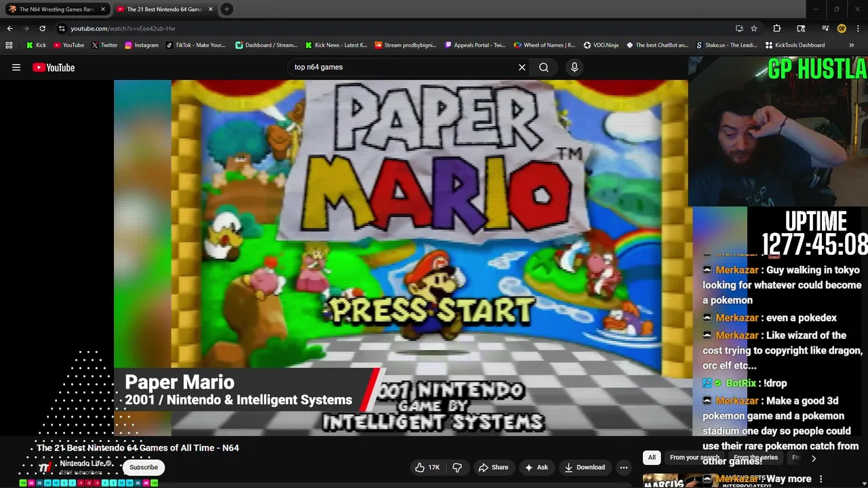The height and width of the screenshot is (488, 868).
Task: Open the install app icon in address bar
Action: point(739,28)
